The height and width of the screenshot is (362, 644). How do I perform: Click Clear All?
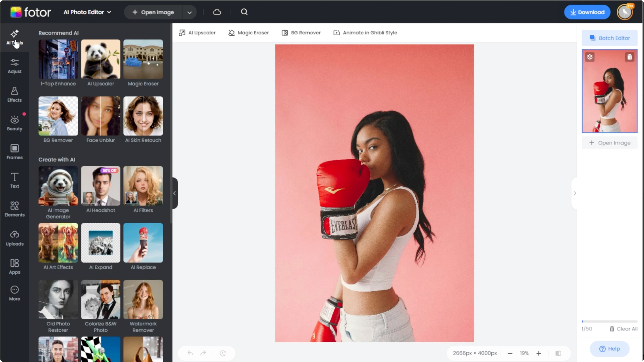coord(624,329)
